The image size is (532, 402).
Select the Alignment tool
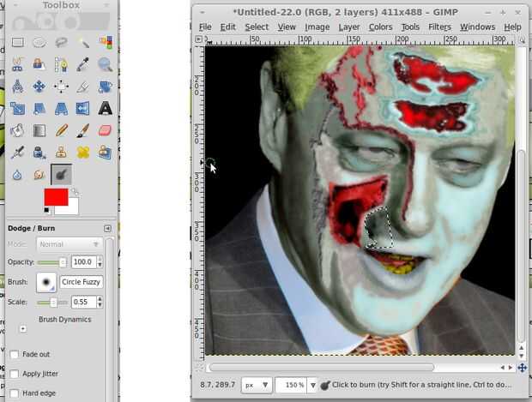[61, 87]
